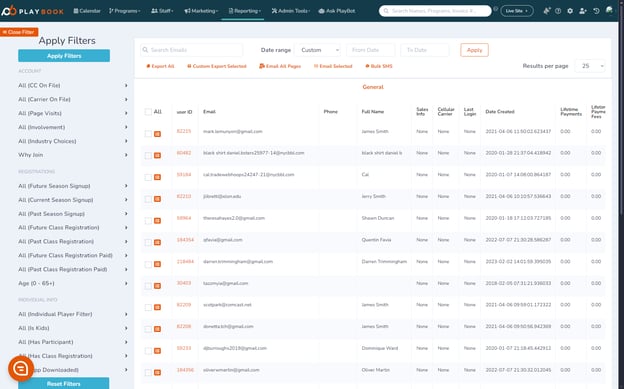The image size is (624, 389).
Task: Click orange card icon for tazzmyia@gmail.com row
Action: pos(157,285)
